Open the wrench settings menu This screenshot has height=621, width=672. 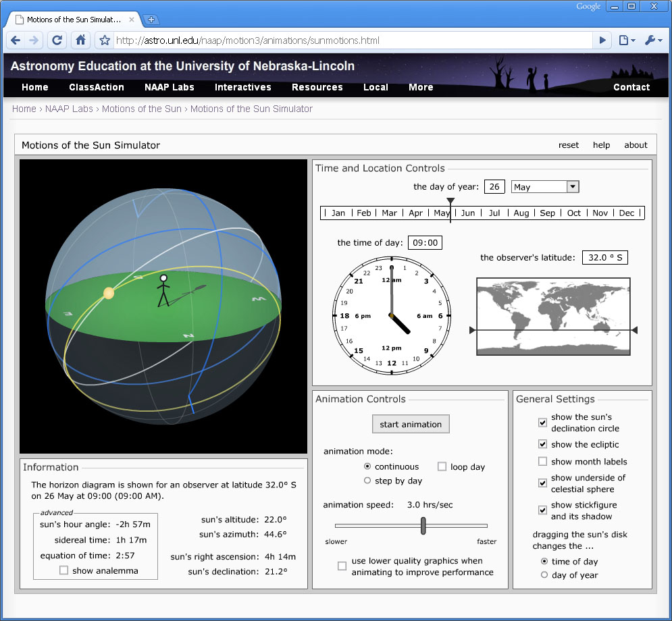653,40
